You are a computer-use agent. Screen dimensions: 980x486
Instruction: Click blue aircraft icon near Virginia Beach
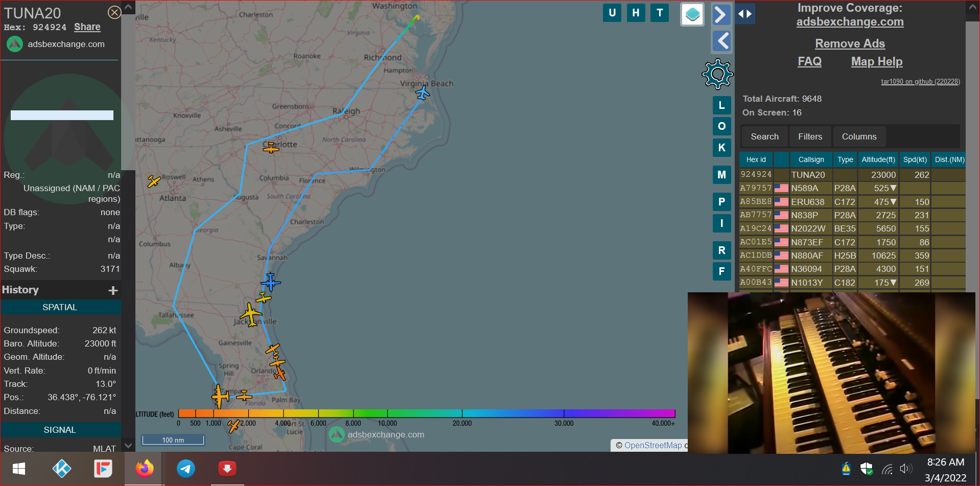click(x=423, y=93)
